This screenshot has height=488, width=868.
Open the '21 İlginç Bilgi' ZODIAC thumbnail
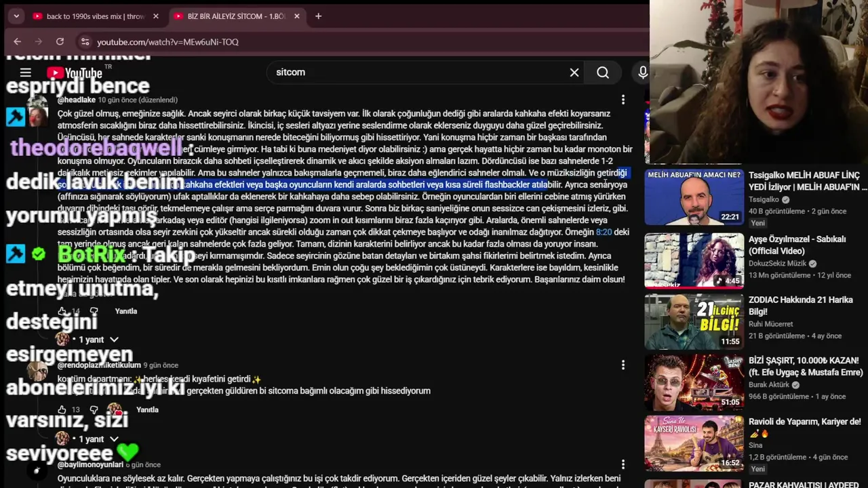[x=694, y=322]
